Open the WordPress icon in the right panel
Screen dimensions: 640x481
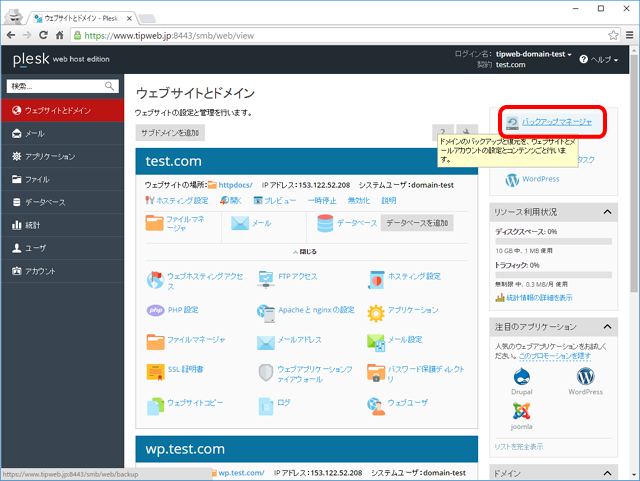click(x=512, y=179)
